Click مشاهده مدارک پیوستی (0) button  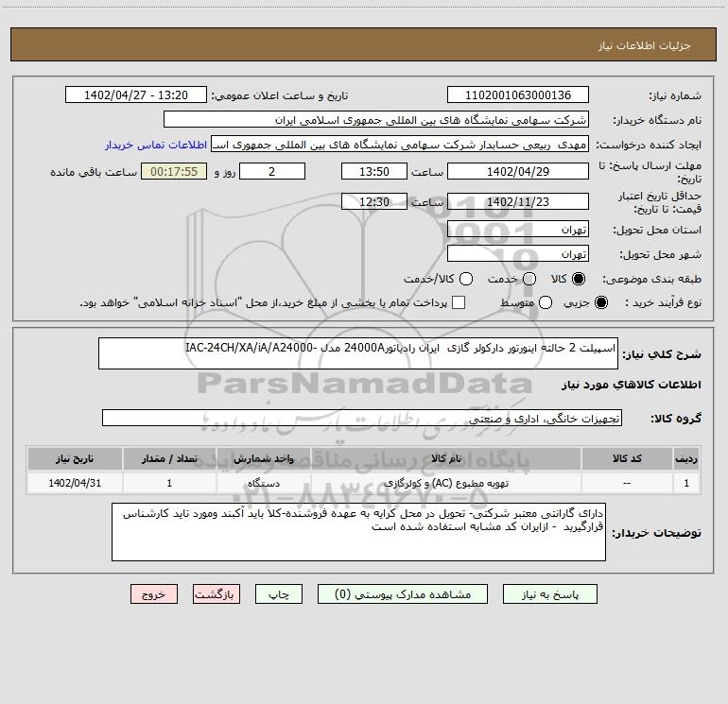tap(403, 594)
